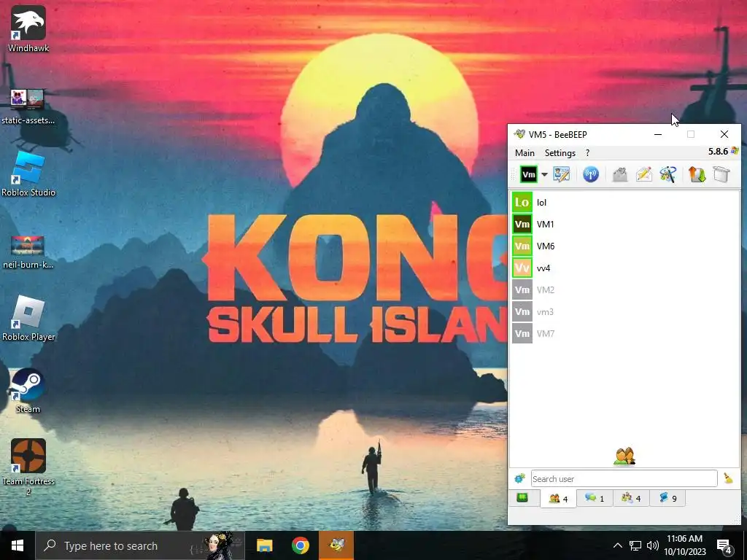747x560 pixels.
Task: Click the gray envelope toolbar icon
Action: pyautogui.click(x=620, y=174)
